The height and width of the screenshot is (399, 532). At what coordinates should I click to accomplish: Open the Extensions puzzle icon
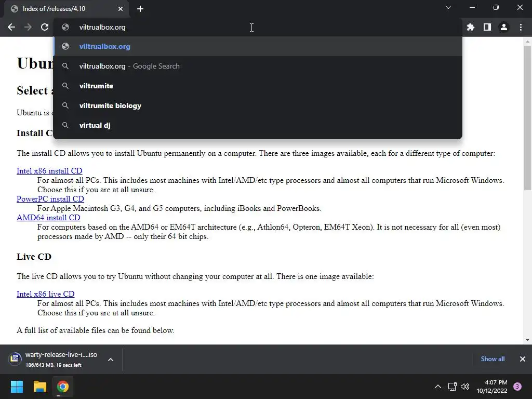click(x=471, y=27)
